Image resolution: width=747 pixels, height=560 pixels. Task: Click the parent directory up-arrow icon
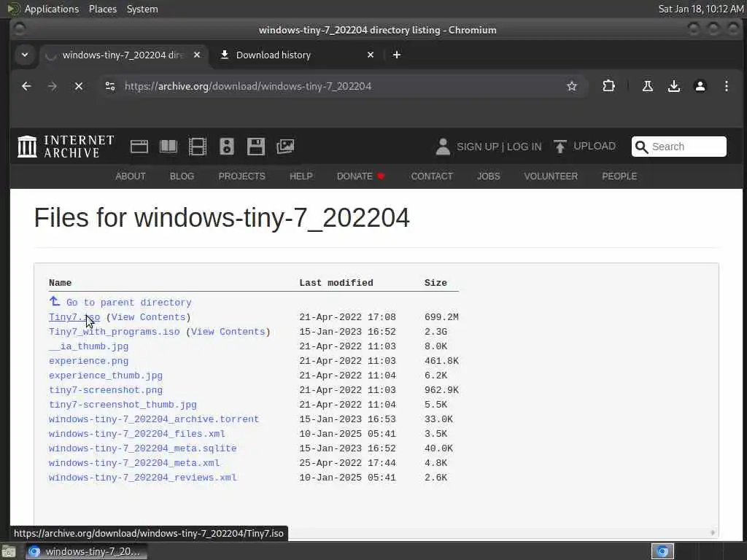pos(55,301)
